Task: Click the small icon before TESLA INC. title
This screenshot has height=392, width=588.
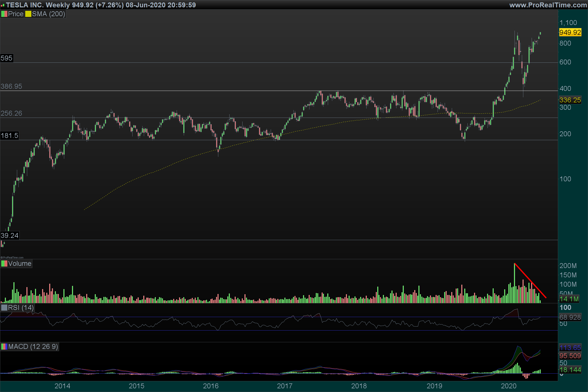Action: coord(2,5)
